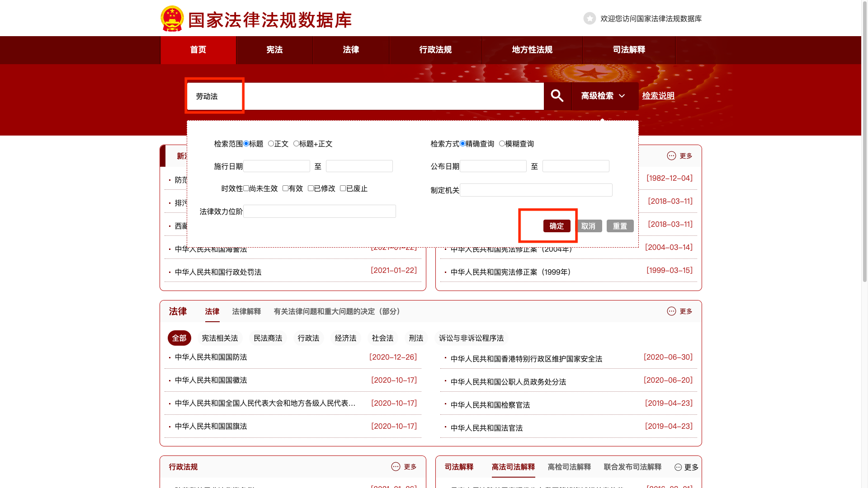Open 行政法规 navigation tab
The image size is (868, 488).
click(x=435, y=50)
